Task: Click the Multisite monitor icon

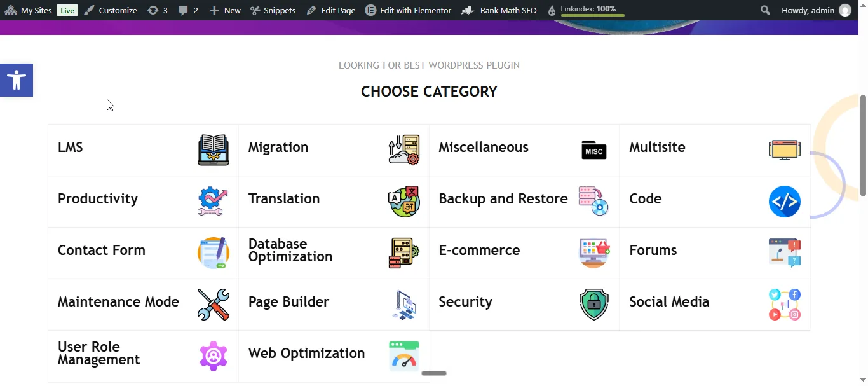Action: (785, 150)
